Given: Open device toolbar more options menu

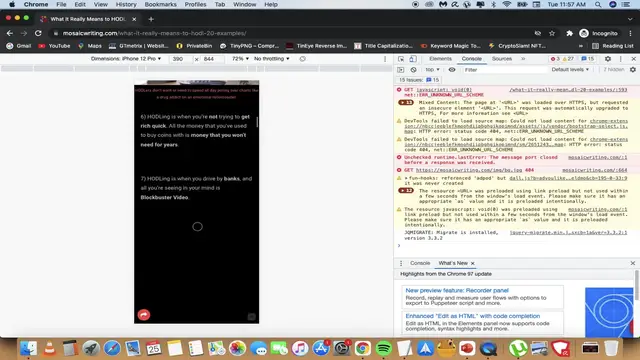Looking at the screenshot, I should 385,59.
